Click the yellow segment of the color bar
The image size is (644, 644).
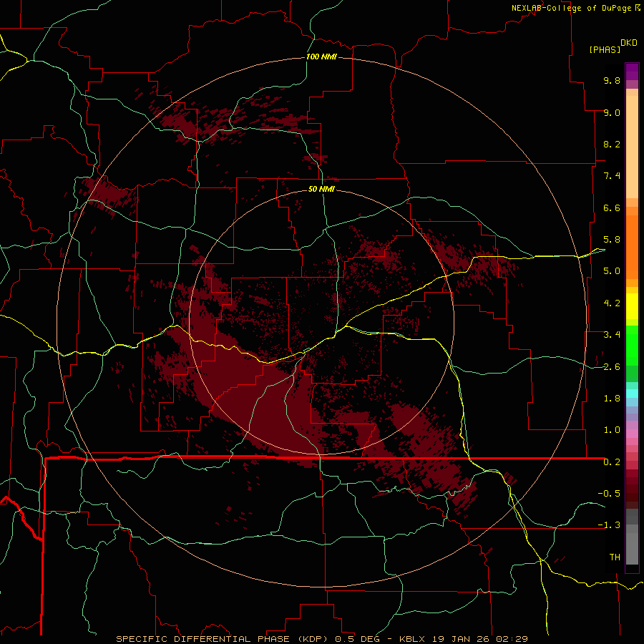632,306
